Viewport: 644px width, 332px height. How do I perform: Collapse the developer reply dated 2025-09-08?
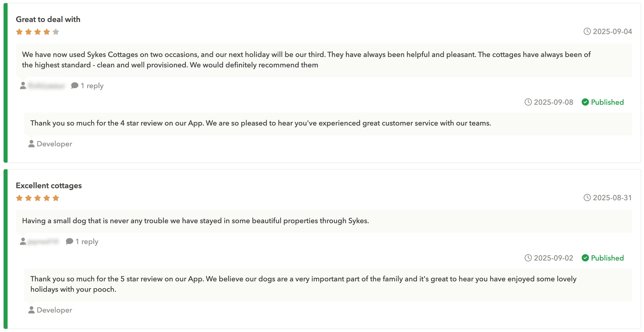[553, 102]
